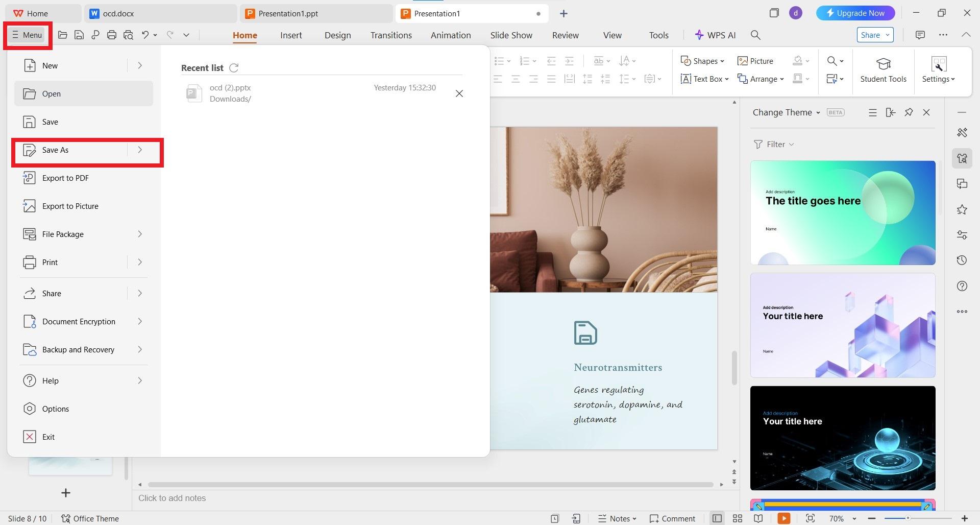Start slideshow from status bar play button
Screen dimensions: 980x525
coord(783,518)
